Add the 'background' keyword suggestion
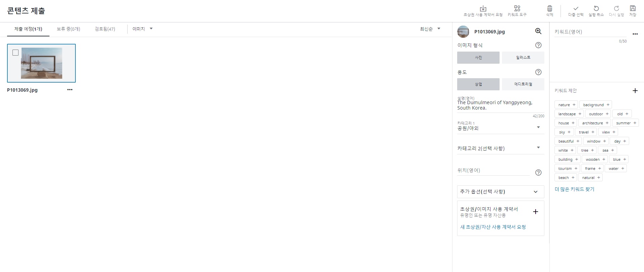Viewport: 644px width, 272px height. point(596,105)
